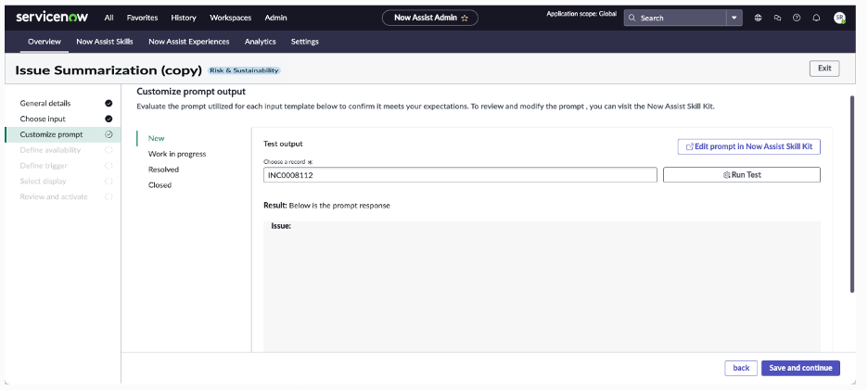Click the Run Test button

tap(742, 175)
